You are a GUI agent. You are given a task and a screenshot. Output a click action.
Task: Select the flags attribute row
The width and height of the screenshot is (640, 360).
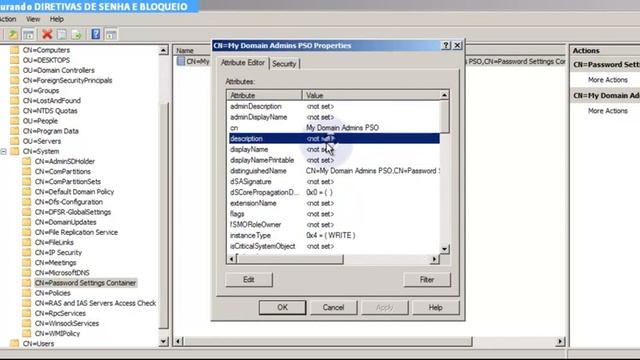[x=334, y=214]
